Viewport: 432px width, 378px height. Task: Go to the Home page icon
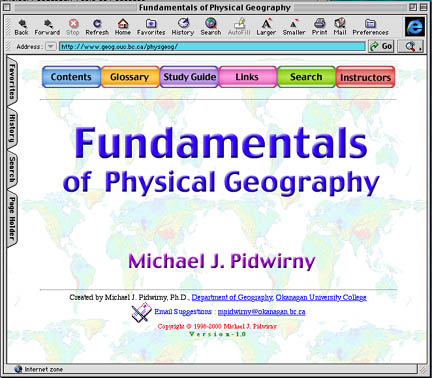(x=123, y=27)
